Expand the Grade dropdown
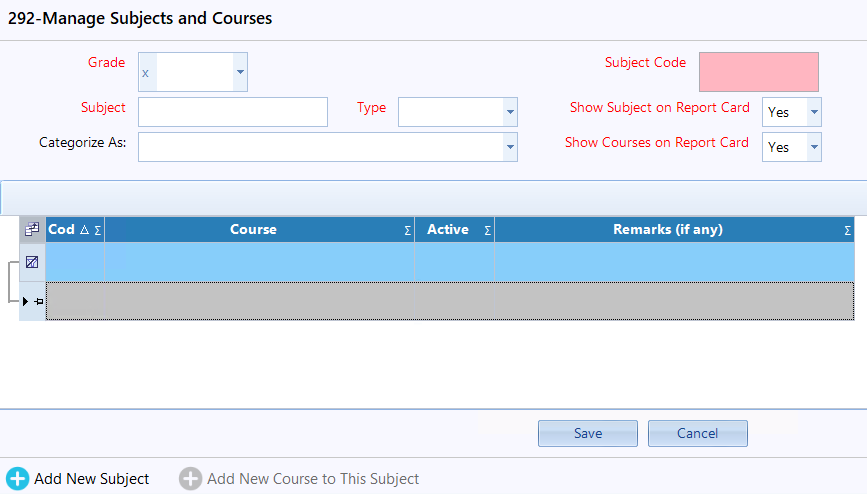 pyautogui.click(x=240, y=72)
